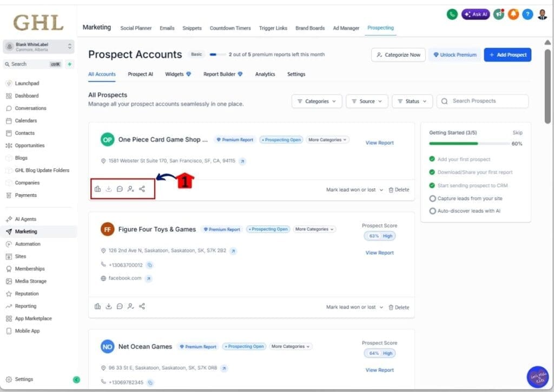
Task: Click the add-to-CRM person icon for One Piece Card Game Shop
Action: 131,189
